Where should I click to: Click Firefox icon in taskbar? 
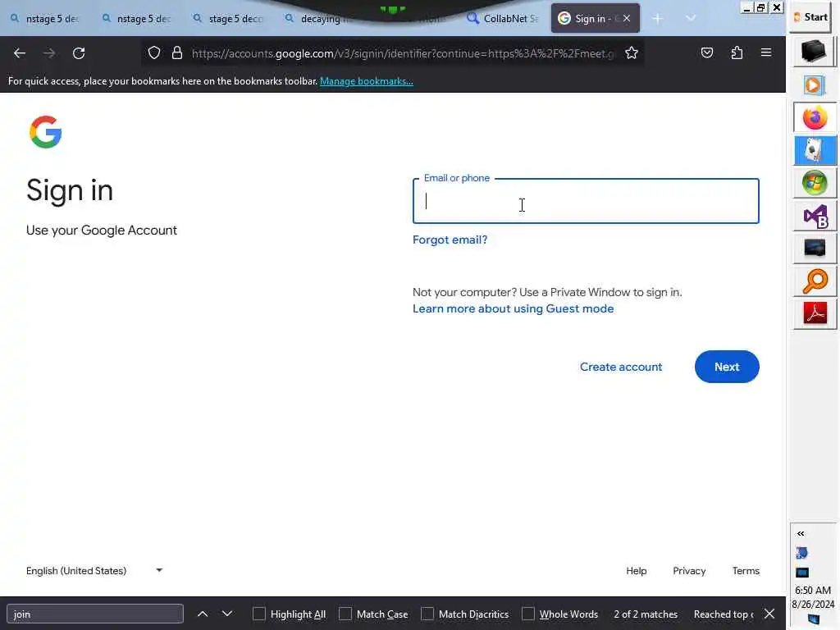(815, 118)
